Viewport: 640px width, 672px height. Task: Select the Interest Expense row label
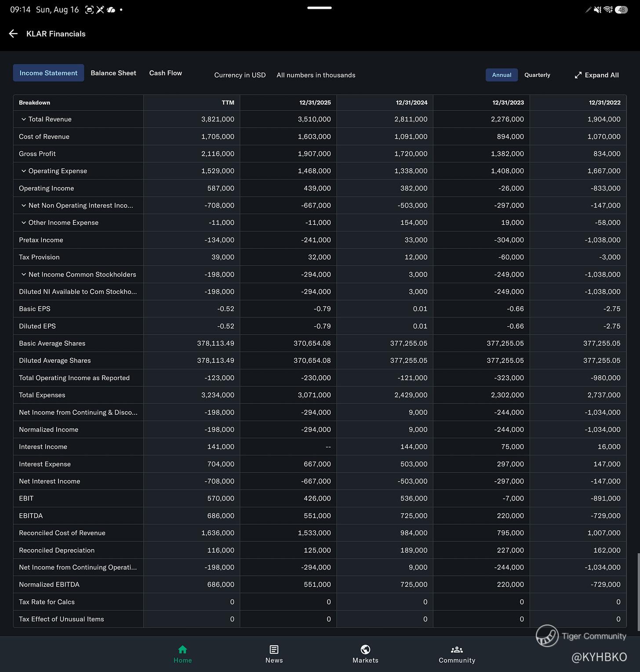click(45, 464)
